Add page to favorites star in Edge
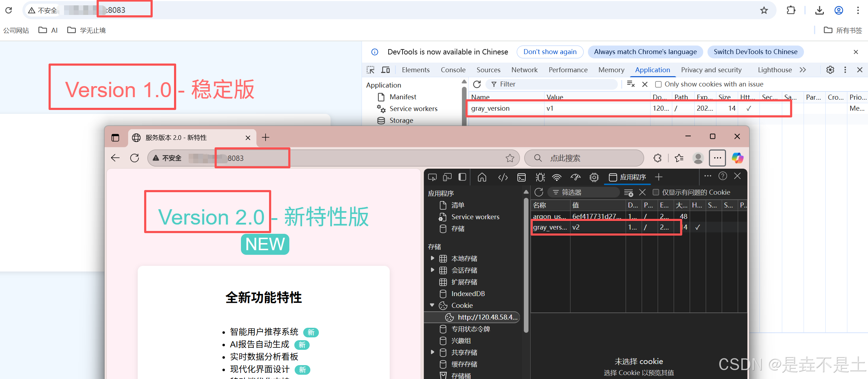Screen dimensions: 868x379 click(x=510, y=158)
